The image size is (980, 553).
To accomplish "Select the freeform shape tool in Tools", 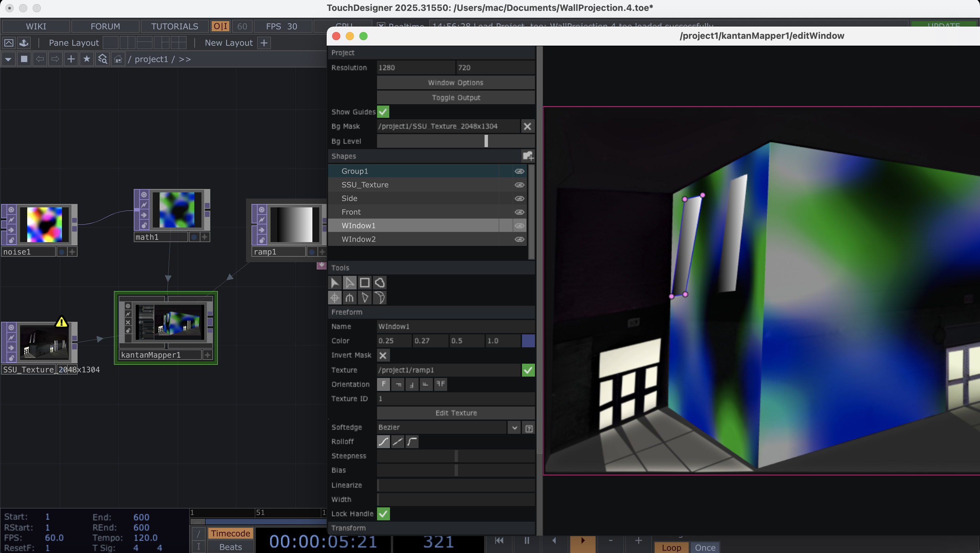I will pyautogui.click(x=379, y=282).
